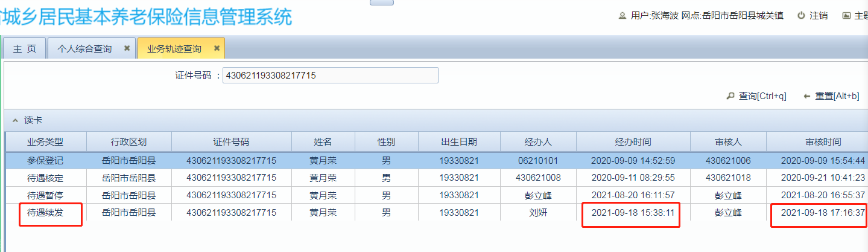Toggle the top header collapse handle

coord(381,2)
